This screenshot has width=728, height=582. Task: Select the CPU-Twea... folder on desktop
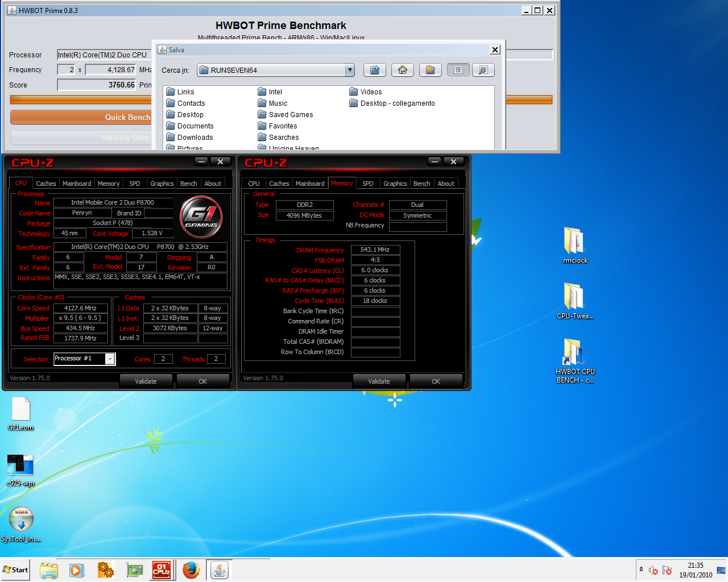575,301
